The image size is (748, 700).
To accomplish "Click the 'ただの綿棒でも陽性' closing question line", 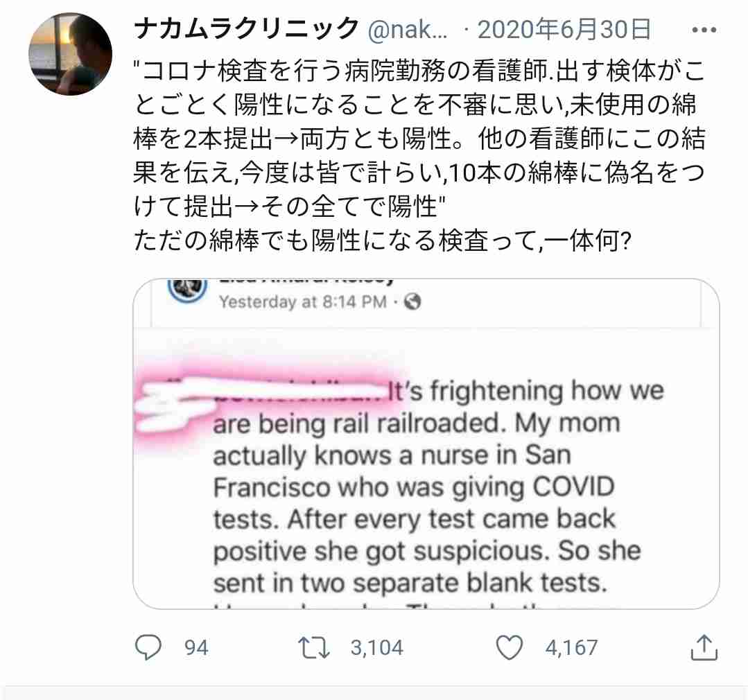I will [x=383, y=240].
